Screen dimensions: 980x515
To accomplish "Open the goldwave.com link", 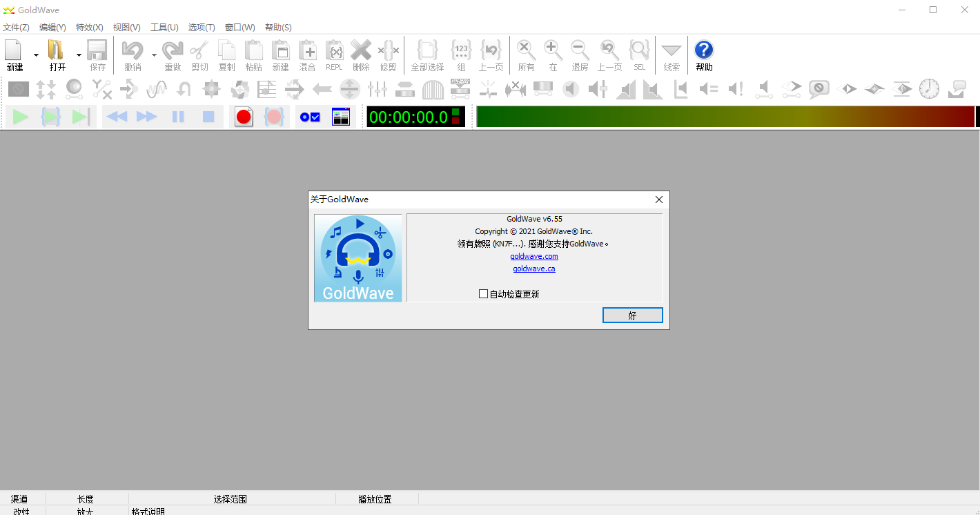I will pos(534,256).
